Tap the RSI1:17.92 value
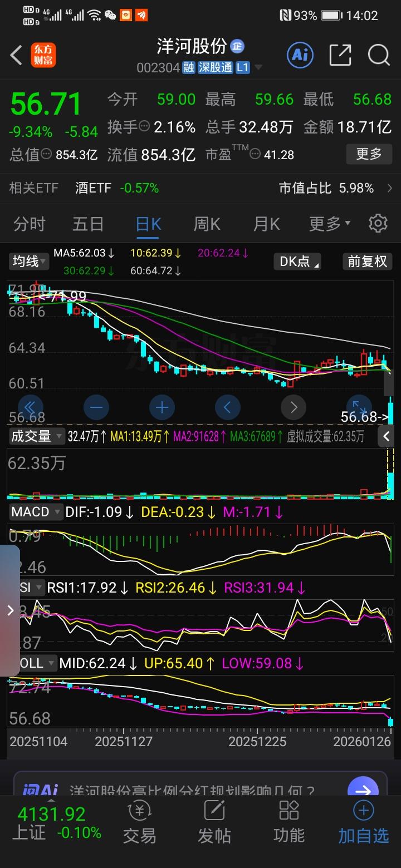 [88, 588]
